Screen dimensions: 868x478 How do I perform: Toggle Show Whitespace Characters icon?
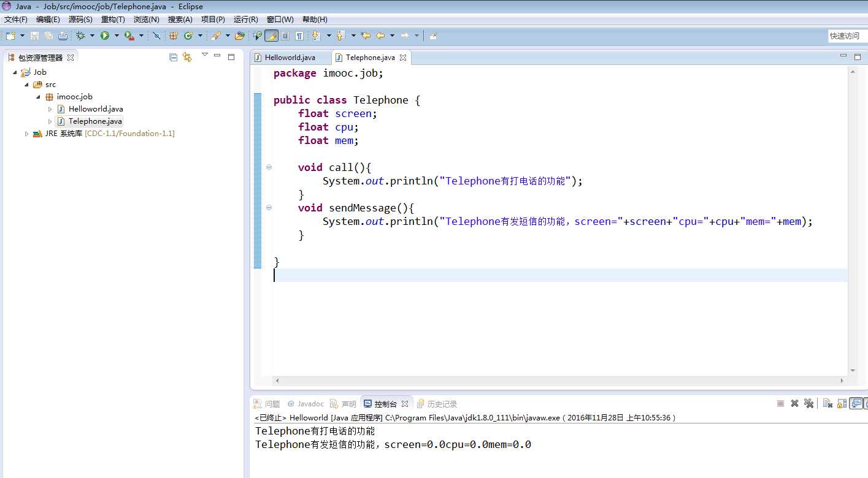click(x=299, y=36)
